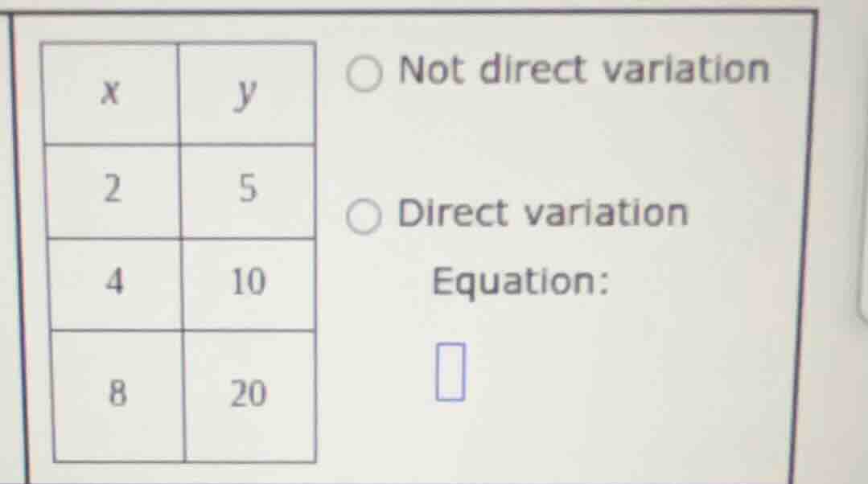Select the "Direct variation" radio button
This screenshot has height=484, width=868.
(364, 218)
